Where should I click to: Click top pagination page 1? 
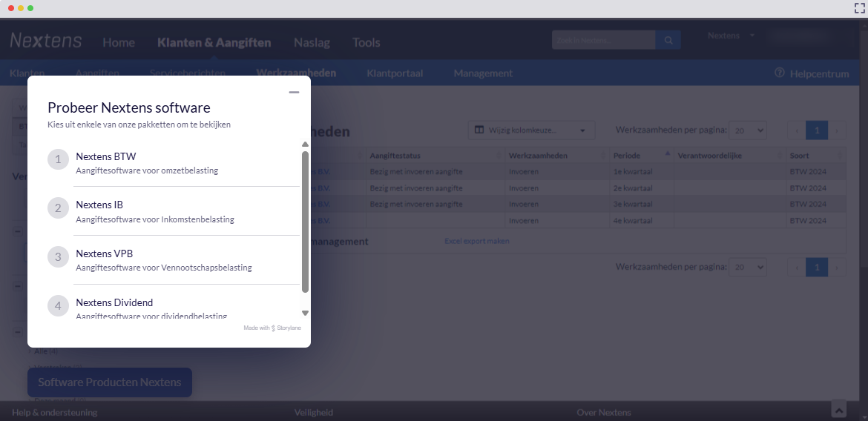817,130
